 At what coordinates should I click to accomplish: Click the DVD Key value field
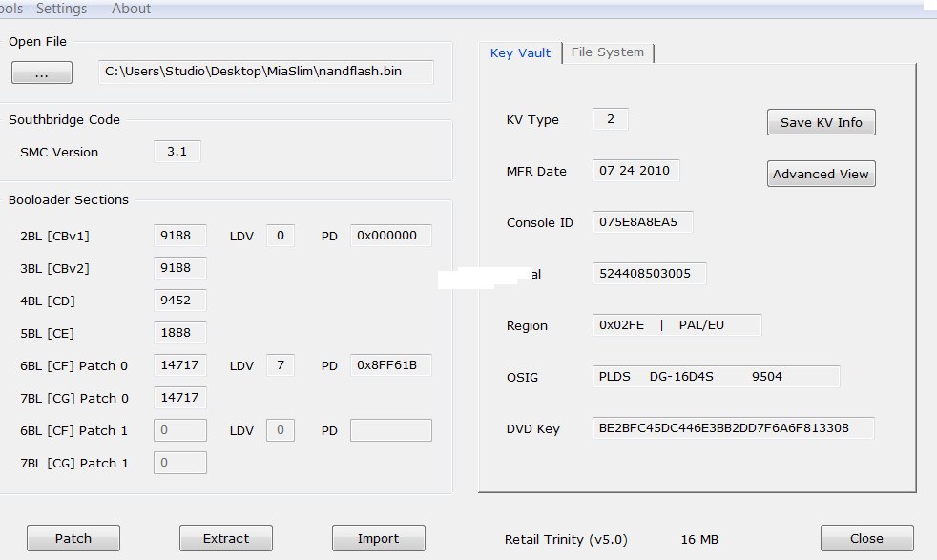coord(733,428)
